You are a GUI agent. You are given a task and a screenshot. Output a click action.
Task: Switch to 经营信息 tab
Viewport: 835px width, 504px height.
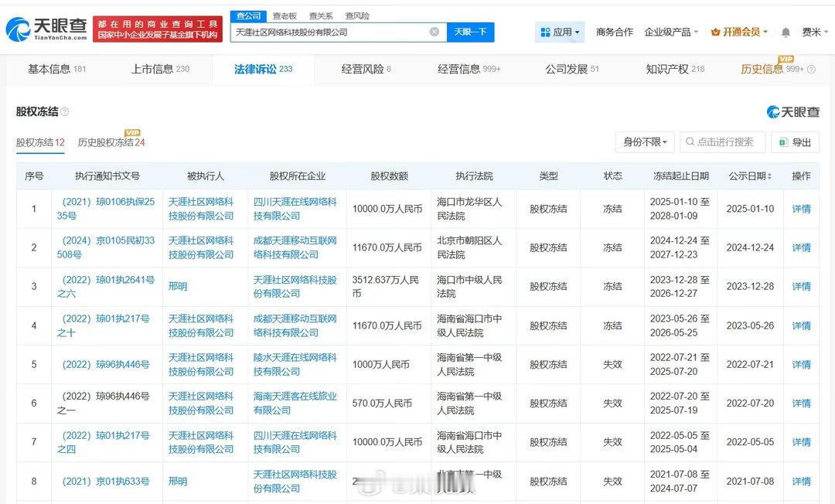(469, 70)
